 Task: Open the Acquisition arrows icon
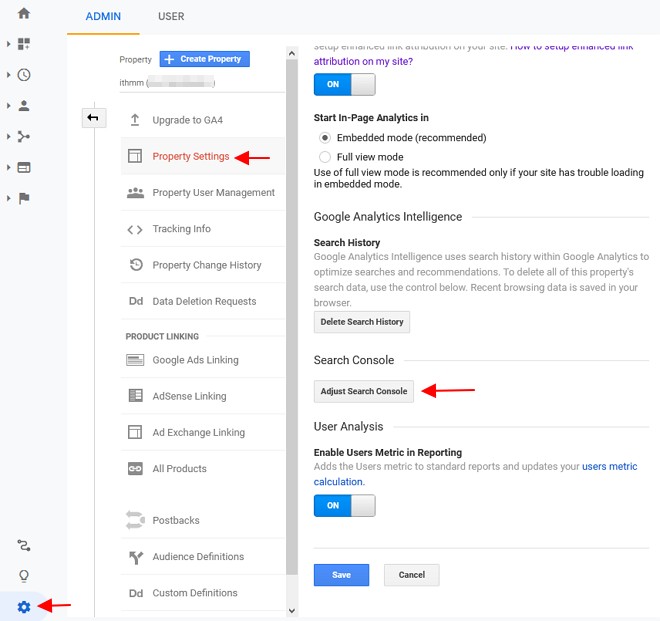(x=24, y=136)
